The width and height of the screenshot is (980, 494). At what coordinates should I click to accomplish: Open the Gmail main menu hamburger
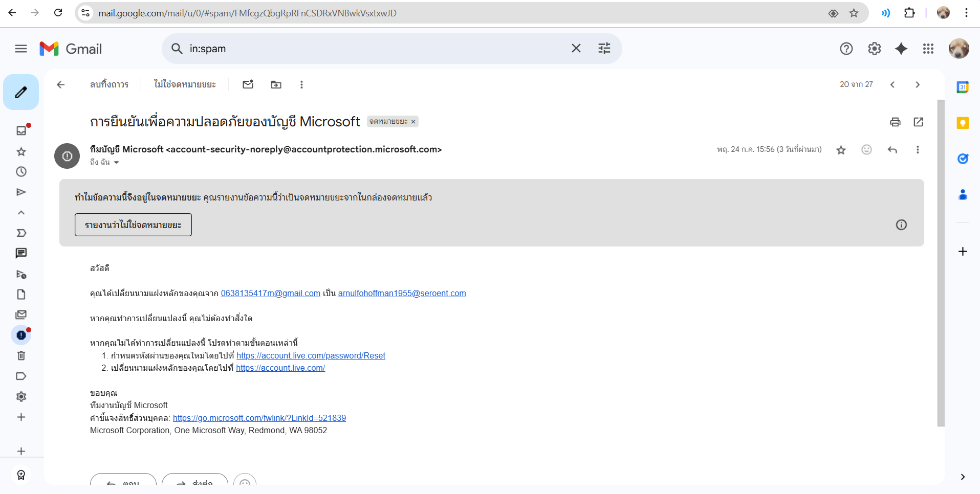pos(21,49)
